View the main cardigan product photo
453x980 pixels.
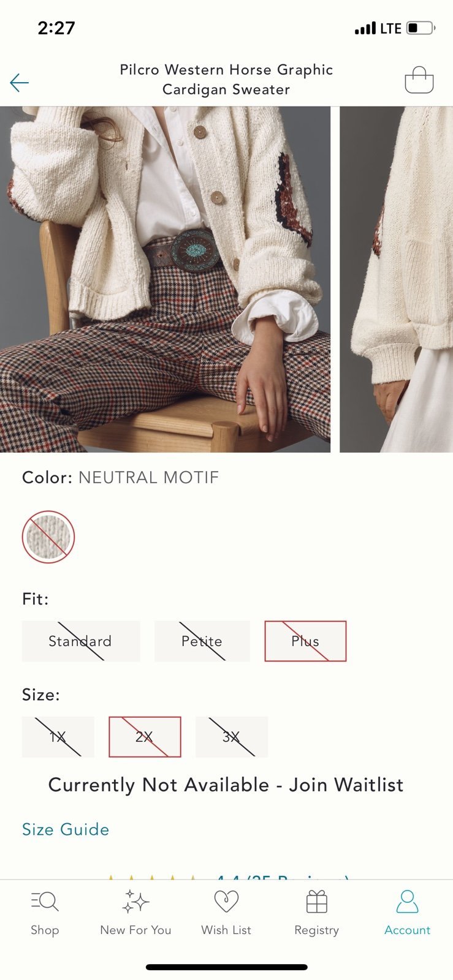pyautogui.click(x=165, y=279)
